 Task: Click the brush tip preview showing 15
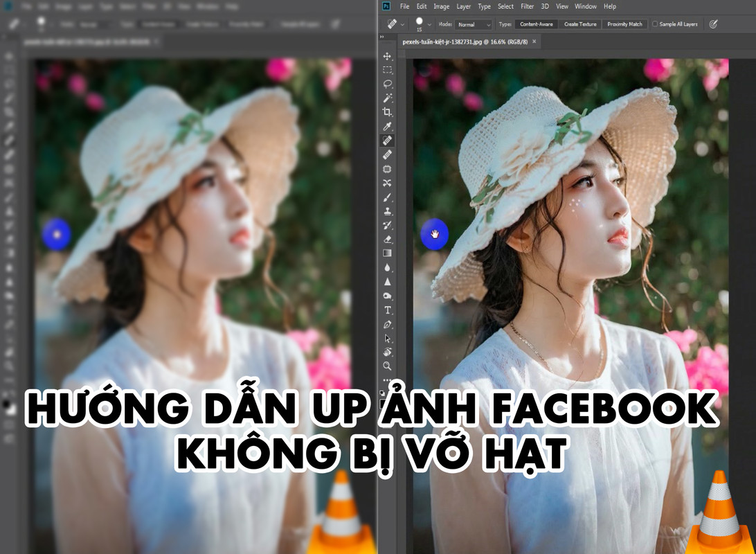[x=419, y=24]
